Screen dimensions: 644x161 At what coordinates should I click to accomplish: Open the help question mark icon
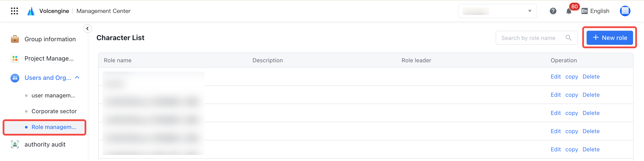point(553,11)
